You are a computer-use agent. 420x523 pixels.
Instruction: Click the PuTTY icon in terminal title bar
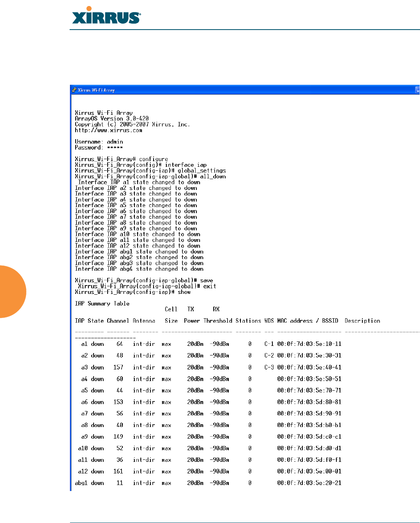[74, 90]
